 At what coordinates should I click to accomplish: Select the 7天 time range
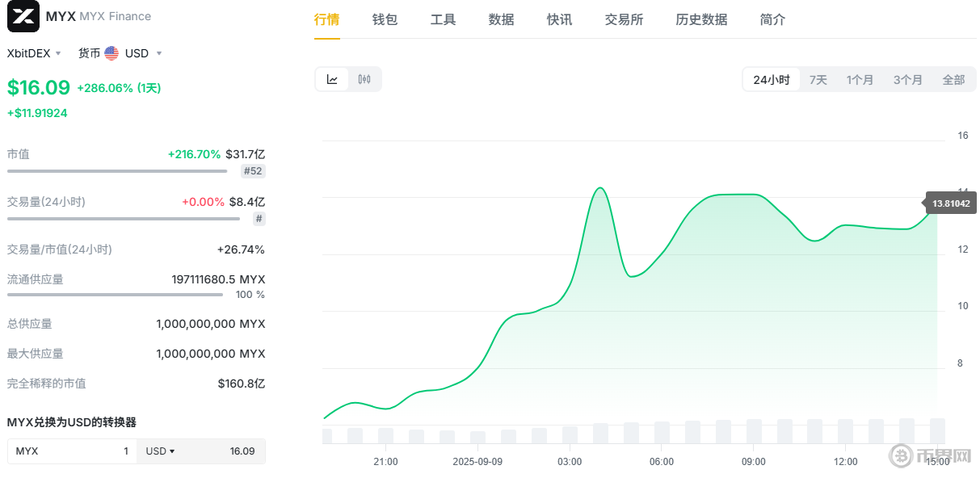click(818, 80)
